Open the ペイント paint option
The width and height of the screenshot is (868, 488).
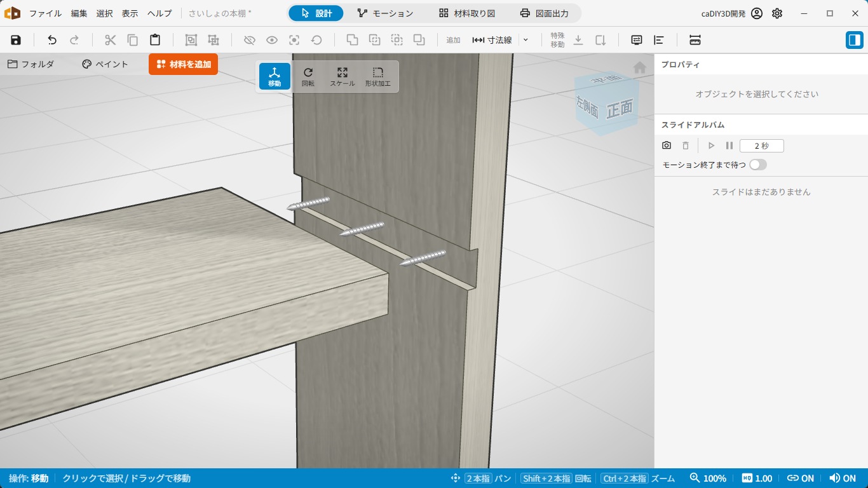click(x=105, y=64)
